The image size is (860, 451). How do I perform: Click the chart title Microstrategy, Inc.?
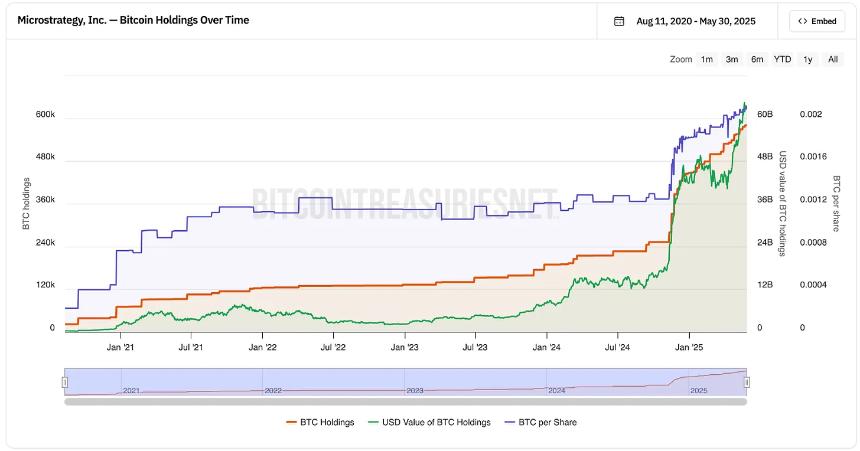click(133, 20)
